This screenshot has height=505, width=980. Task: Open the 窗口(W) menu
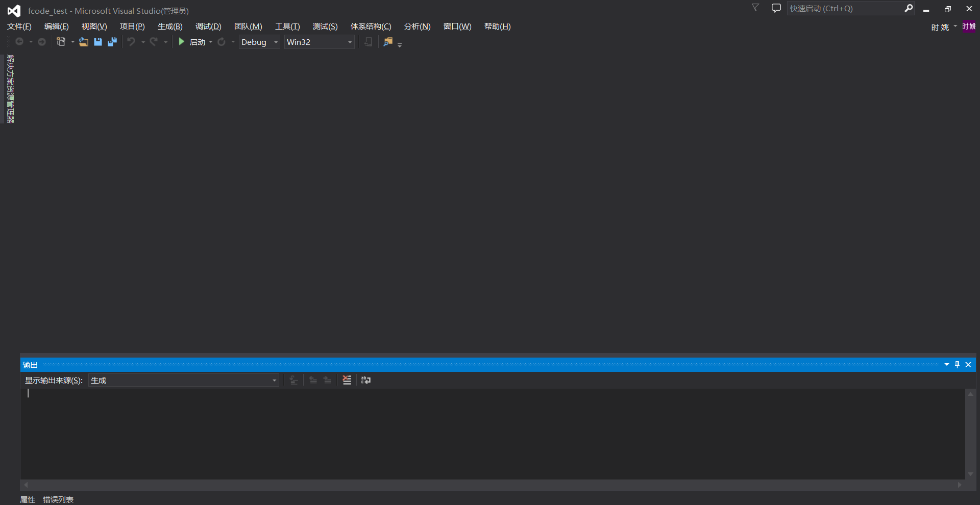coord(457,27)
